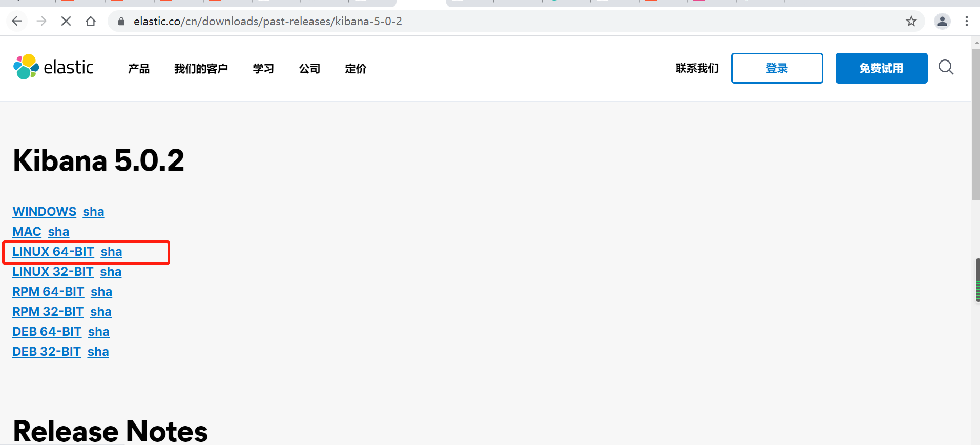Download the RPM 64-BIT package
Viewport: 980px width, 445px height.
48,292
